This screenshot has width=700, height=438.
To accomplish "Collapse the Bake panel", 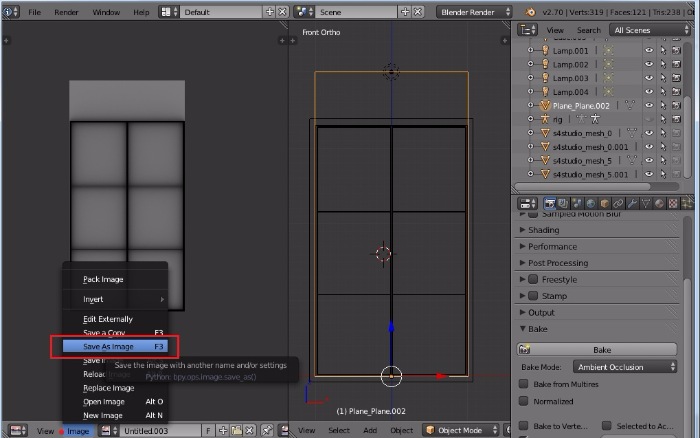I will tap(522, 329).
